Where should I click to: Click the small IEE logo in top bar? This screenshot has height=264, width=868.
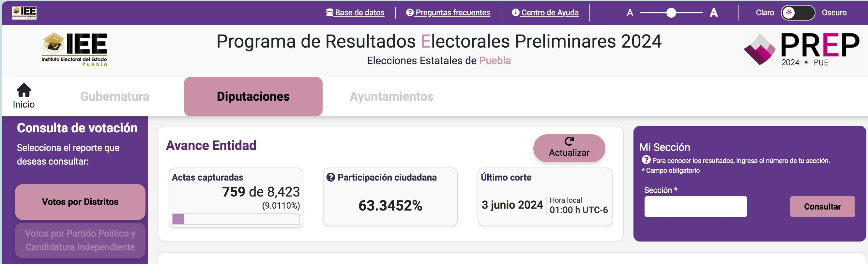[24, 13]
